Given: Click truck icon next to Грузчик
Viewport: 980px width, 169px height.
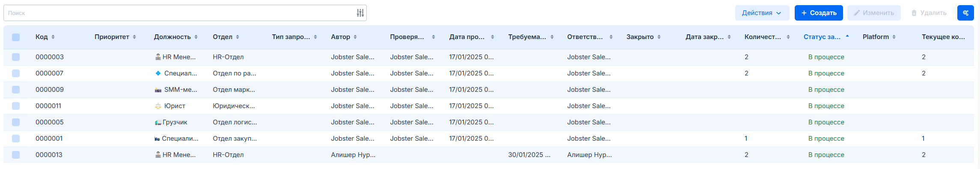Looking at the screenshot, I should coord(158,122).
